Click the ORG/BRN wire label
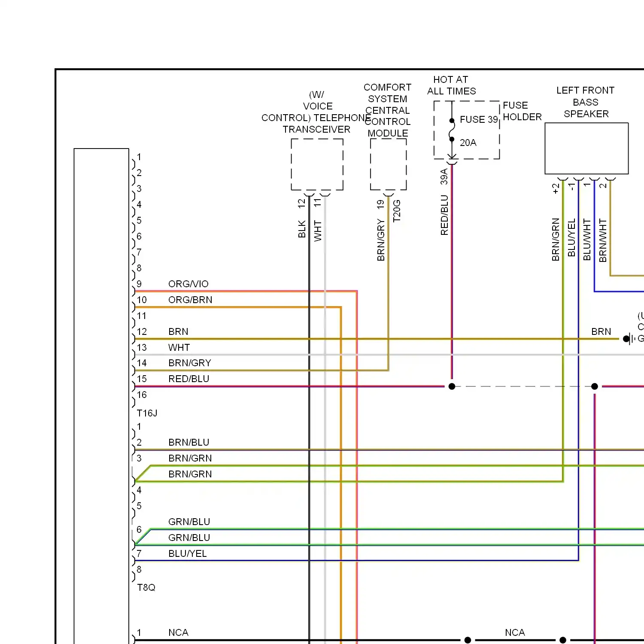Image resolution: width=644 pixels, height=644 pixels. pos(190,300)
